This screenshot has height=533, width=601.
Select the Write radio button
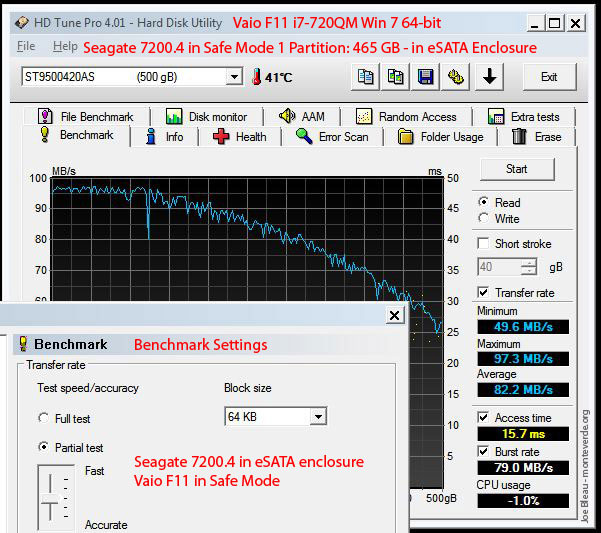pyautogui.click(x=483, y=218)
